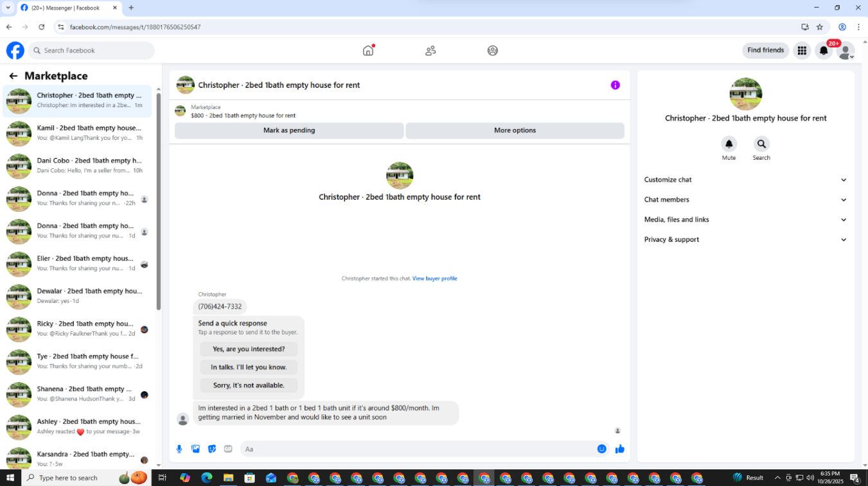
Task: Click the Chrome address bar URL
Action: click(135, 27)
